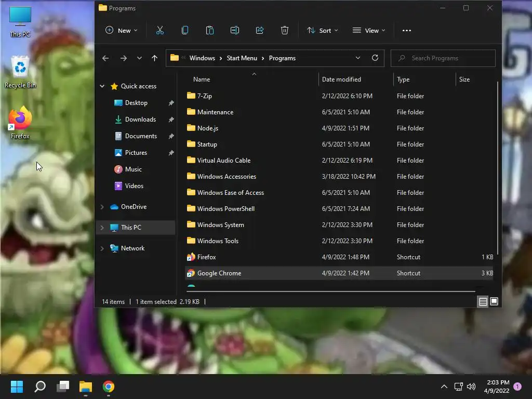Viewport: 532px width, 399px height.
Task: Select Pictures in Quick access
Action: [136, 153]
